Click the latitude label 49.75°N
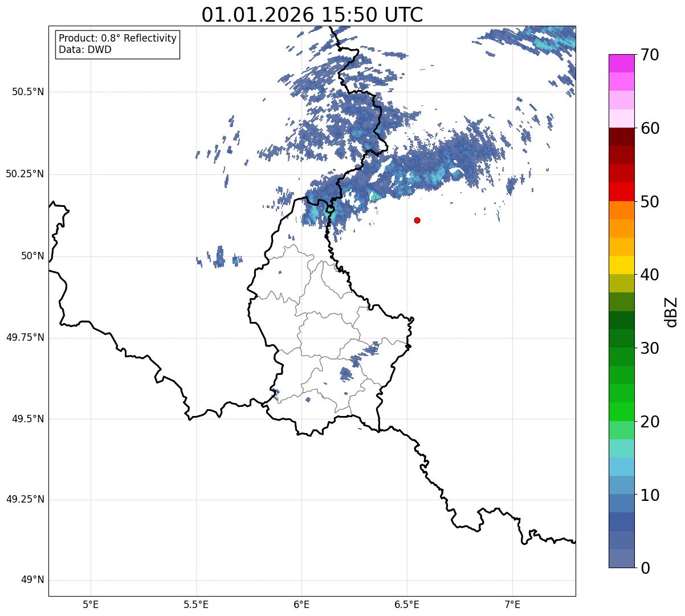 pos(25,337)
